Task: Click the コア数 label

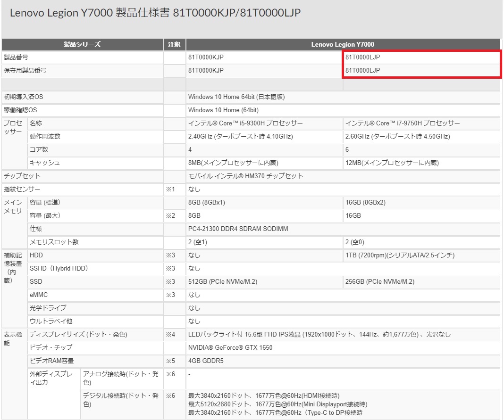Action: tap(39, 149)
